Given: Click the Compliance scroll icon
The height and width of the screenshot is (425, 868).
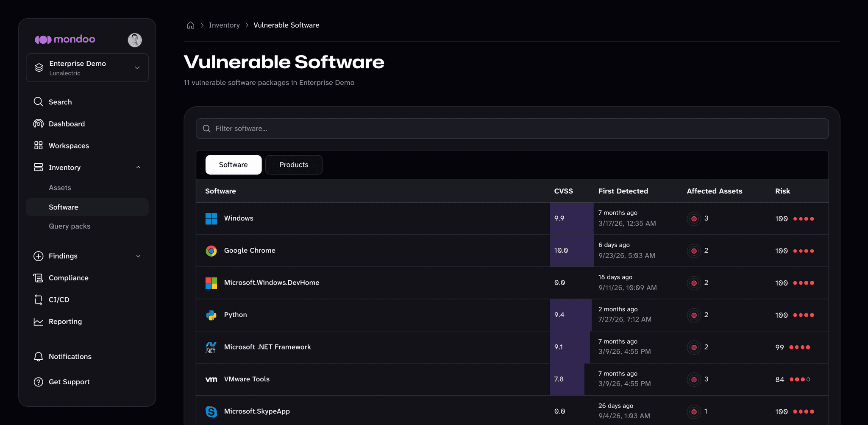Looking at the screenshot, I should coord(38,278).
